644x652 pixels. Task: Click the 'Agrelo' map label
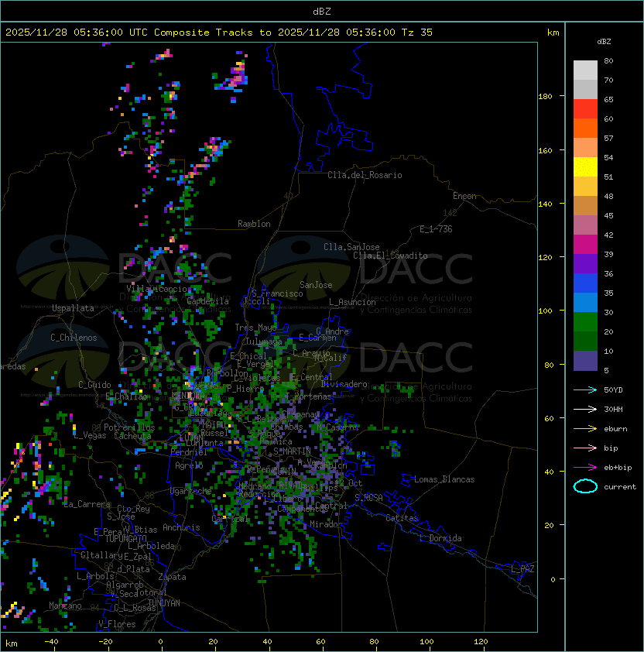(x=189, y=465)
